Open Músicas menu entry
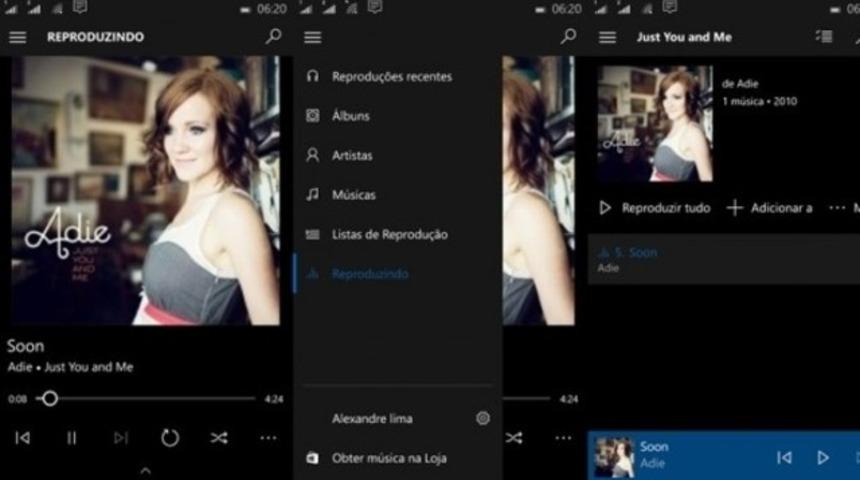The width and height of the screenshot is (860, 480). coord(354,195)
